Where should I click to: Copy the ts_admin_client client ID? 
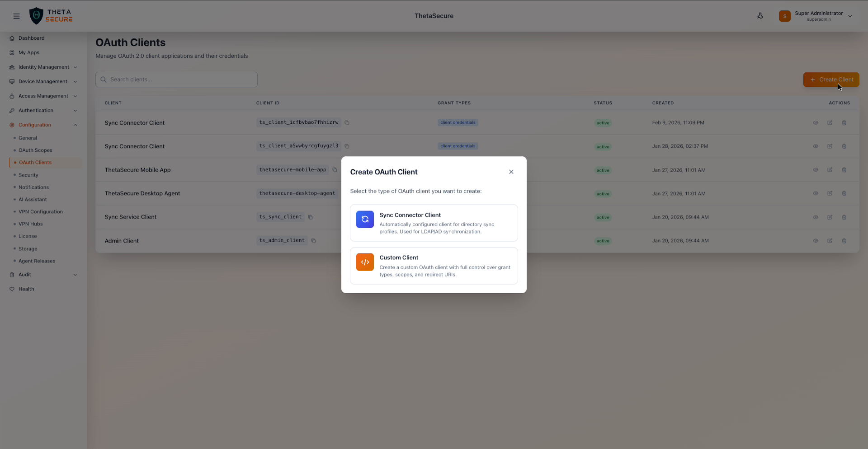tap(313, 240)
